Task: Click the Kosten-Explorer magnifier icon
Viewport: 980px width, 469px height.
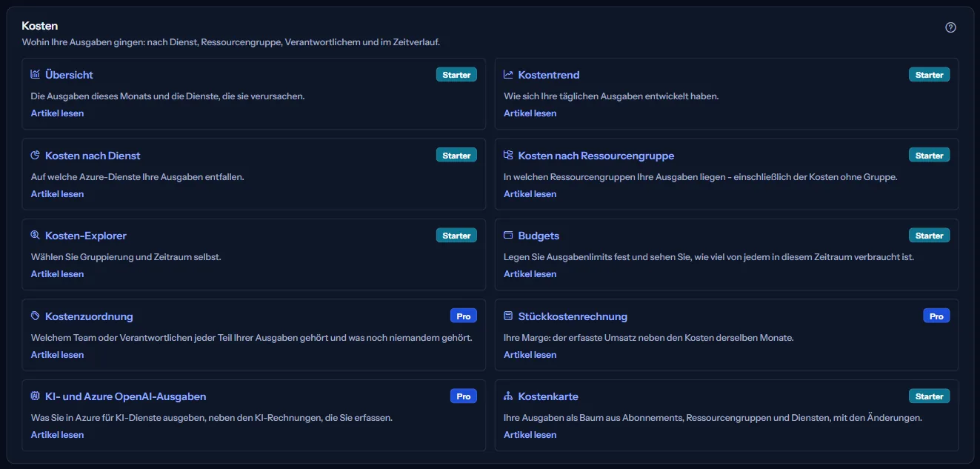Action: click(x=35, y=235)
